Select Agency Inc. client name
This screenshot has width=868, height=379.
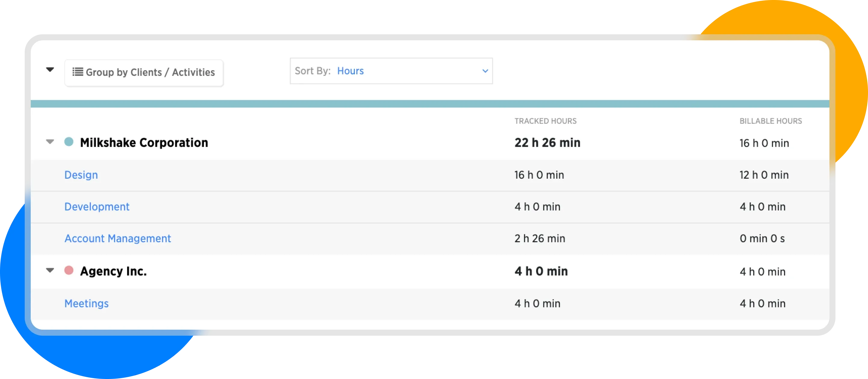coord(113,271)
